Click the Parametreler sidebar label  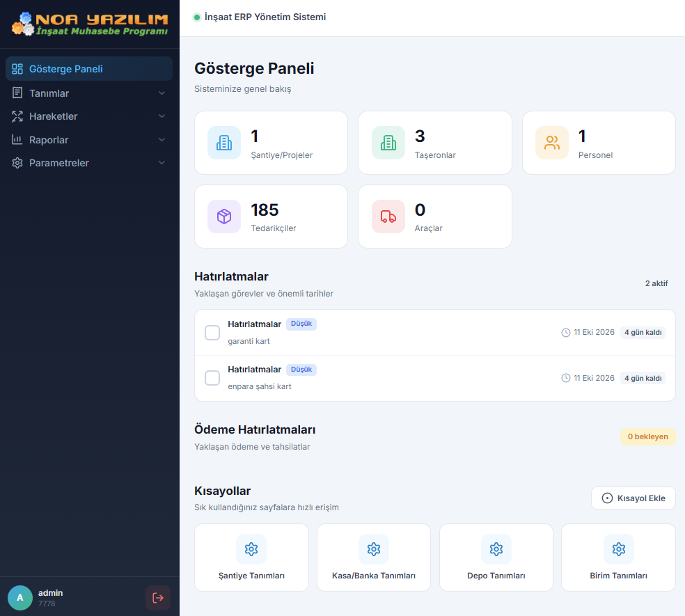coord(59,163)
